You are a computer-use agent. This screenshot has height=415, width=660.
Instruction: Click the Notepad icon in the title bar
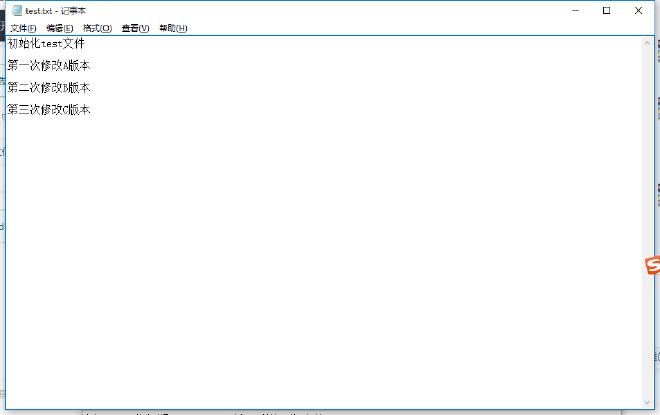16,10
